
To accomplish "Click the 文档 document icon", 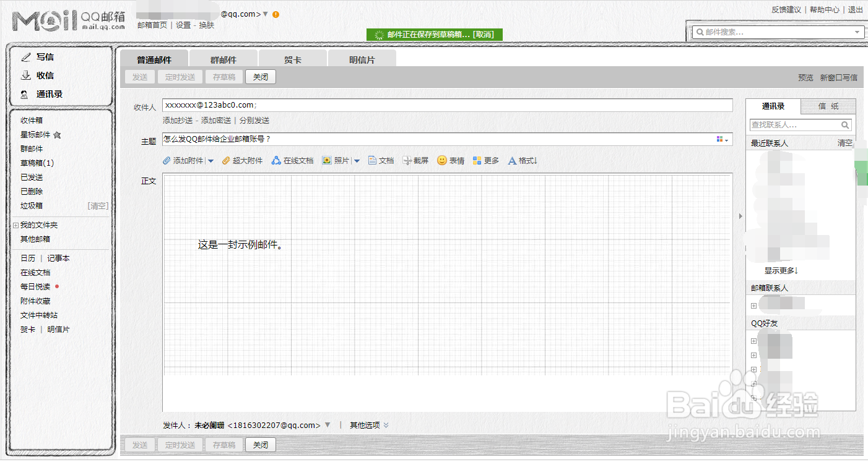I will coord(372,161).
